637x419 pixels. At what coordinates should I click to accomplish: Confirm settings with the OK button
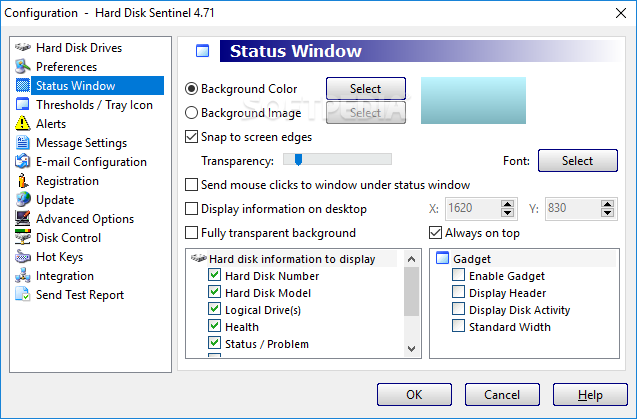414,394
